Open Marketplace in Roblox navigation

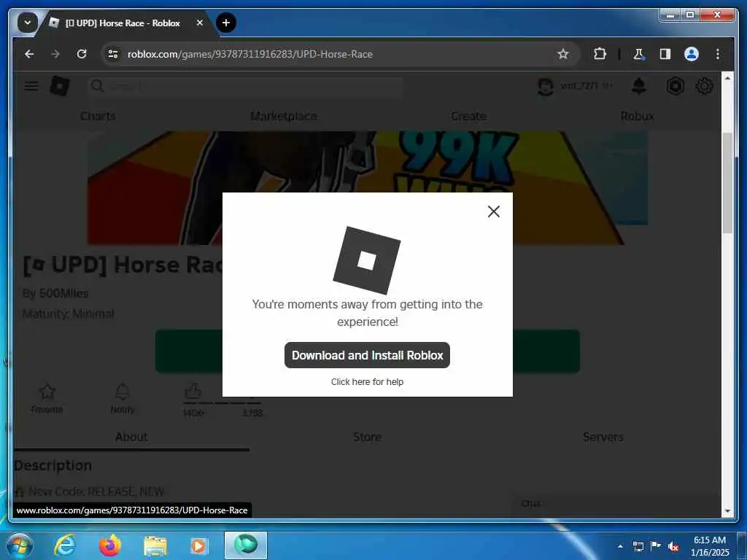[x=284, y=116]
